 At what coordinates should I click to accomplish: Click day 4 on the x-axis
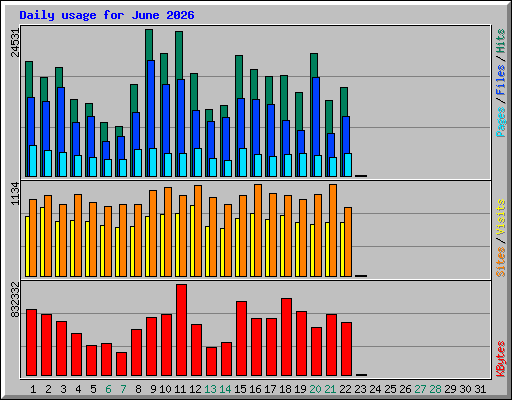pyautogui.click(x=78, y=389)
